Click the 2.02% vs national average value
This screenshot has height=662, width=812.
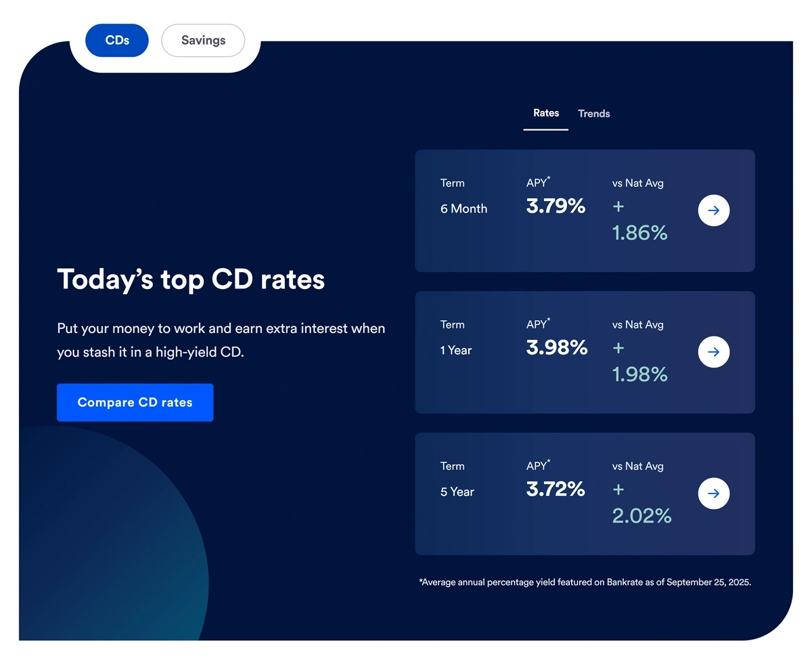point(641,502)
